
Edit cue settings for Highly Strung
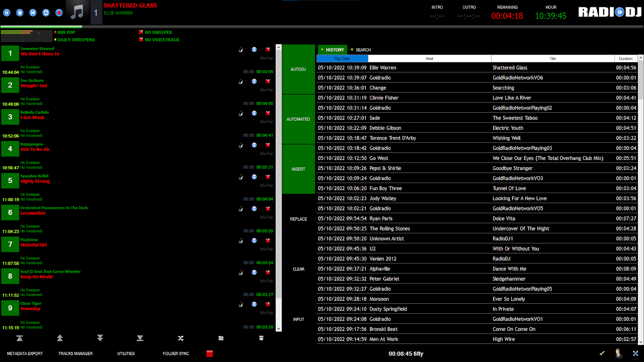pyautogui.click(x=241, y=177)
